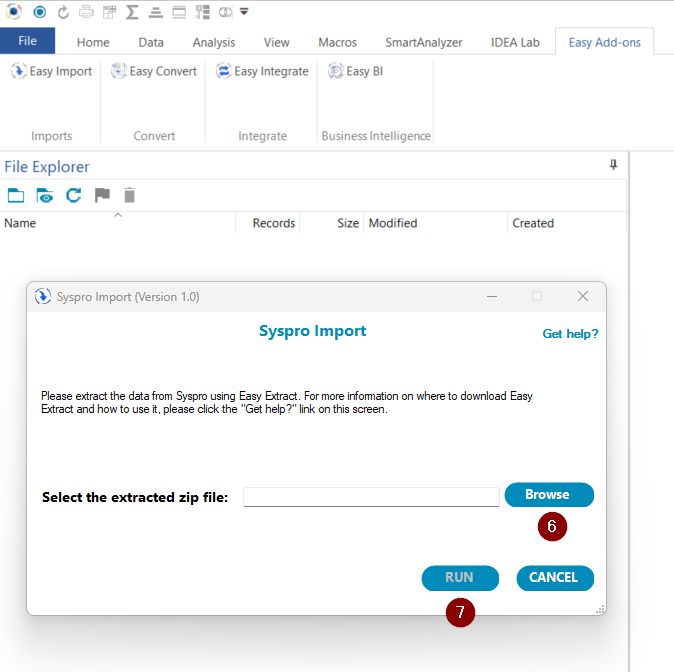Expand the quick access toolbar dropdown arrow

(x=244, y=12)
